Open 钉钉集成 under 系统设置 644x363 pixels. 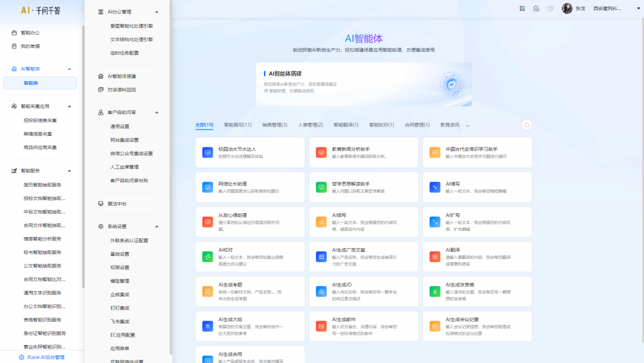point(119,308)
